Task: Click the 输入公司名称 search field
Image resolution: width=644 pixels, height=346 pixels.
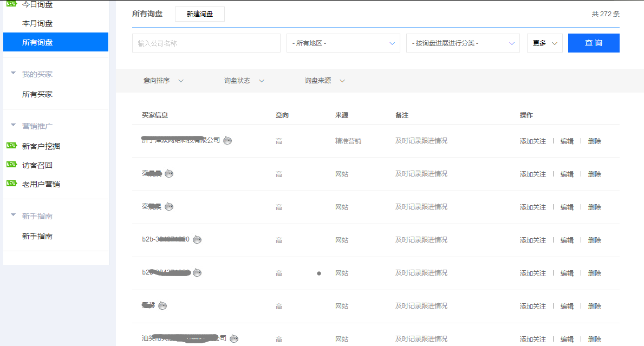Action: 206,43
